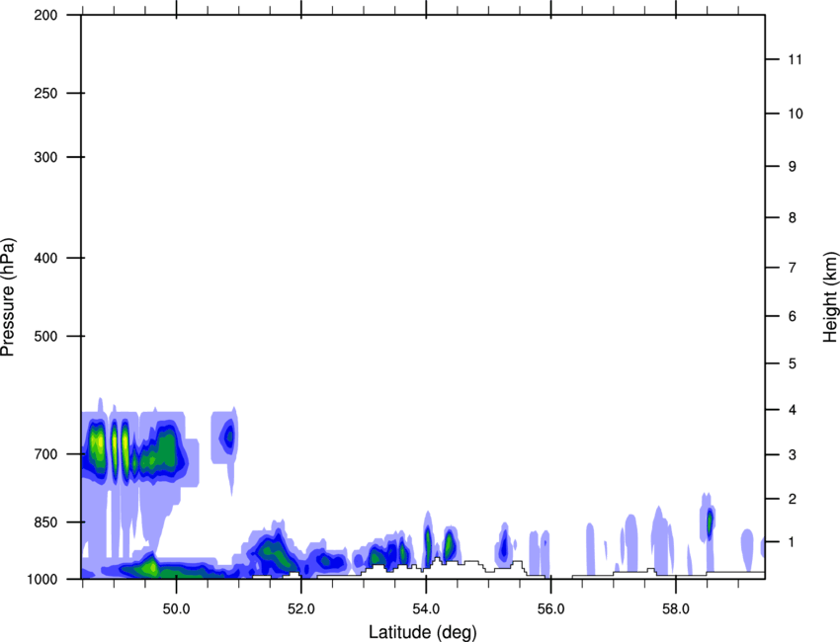This screenshot has width=840, height=642.
Task: Click the 11 km height label
Action: (795, 59)
